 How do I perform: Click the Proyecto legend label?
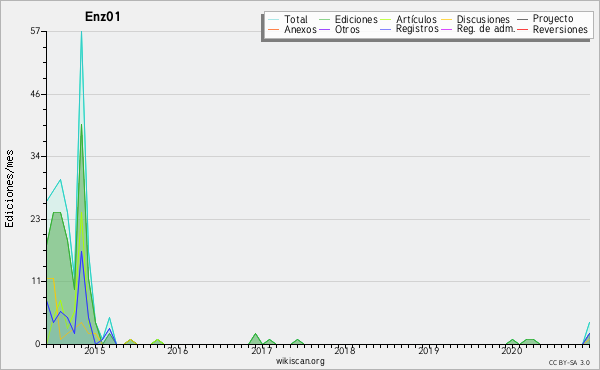pos(553,19)
